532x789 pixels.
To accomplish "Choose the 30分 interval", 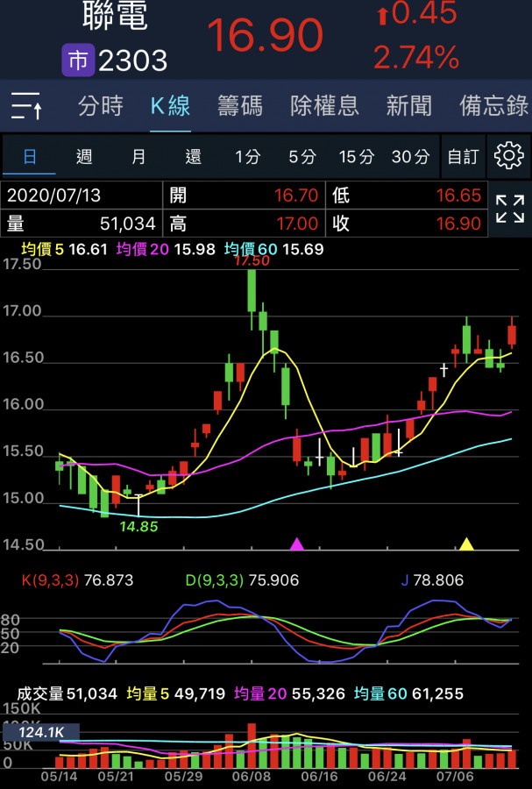I will [x=410, y=157].
